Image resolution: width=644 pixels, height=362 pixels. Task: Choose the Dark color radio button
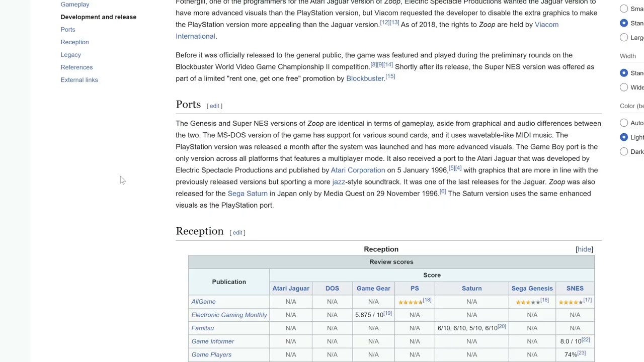coord(624,151)
